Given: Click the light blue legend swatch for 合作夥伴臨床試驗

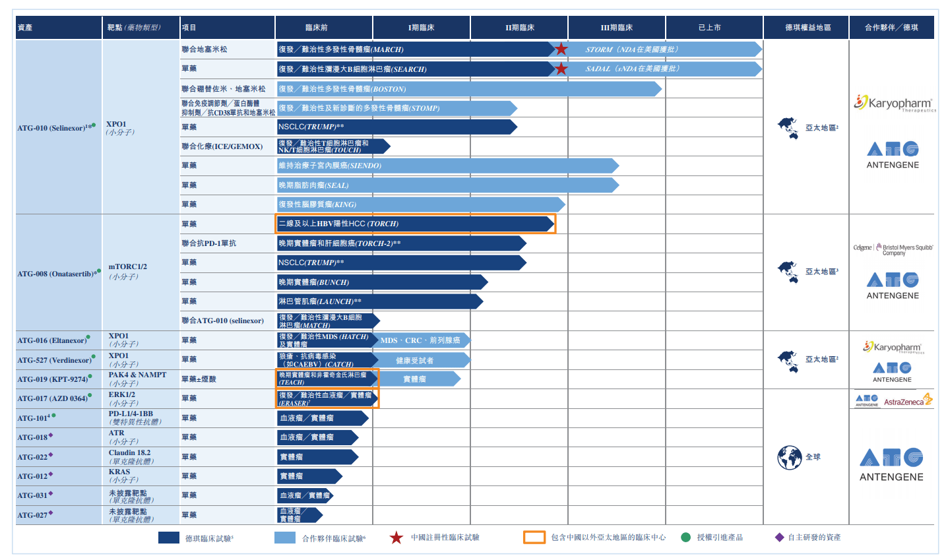Looking at the screenshot, I should [285, 538].
